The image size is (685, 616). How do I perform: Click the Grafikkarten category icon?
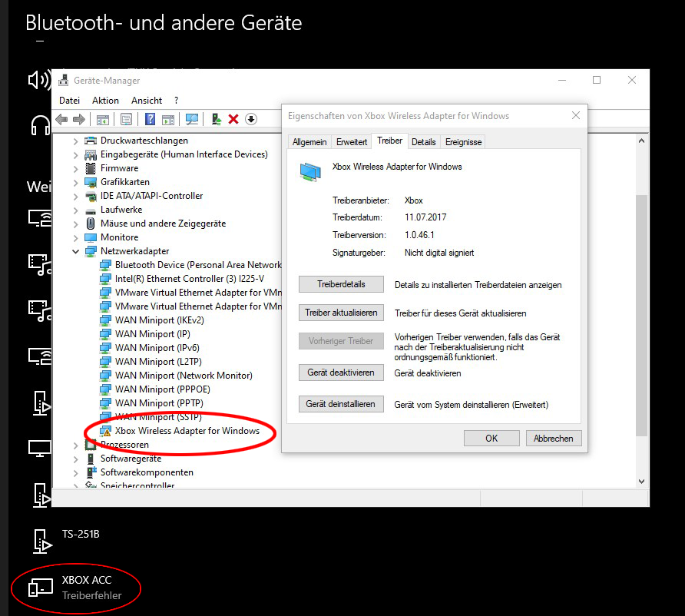point(91,182)
